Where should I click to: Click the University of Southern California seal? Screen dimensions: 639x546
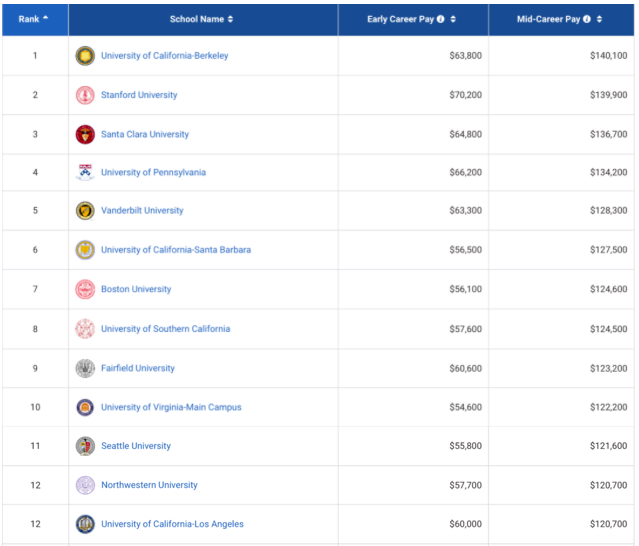point(85,329)
